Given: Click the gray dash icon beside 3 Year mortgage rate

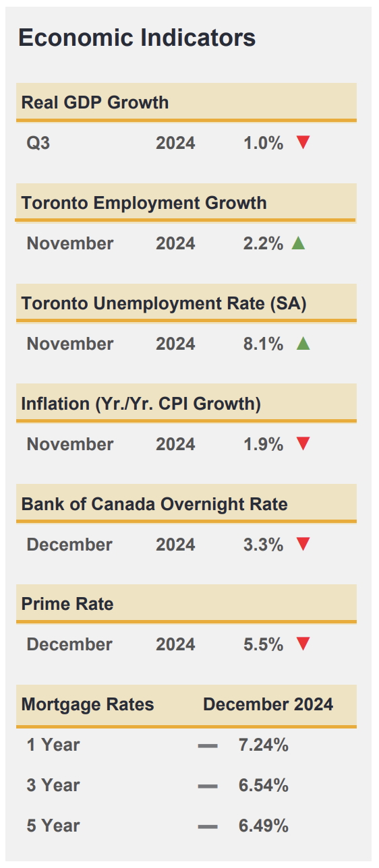Looking at the screenshot, I should tap(208, 786).
